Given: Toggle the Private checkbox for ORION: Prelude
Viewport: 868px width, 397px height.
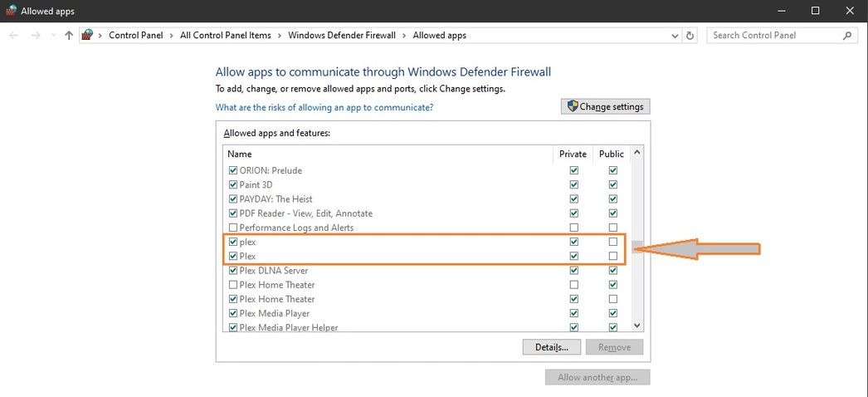Looking at the screenshot, I should [574, 170].
